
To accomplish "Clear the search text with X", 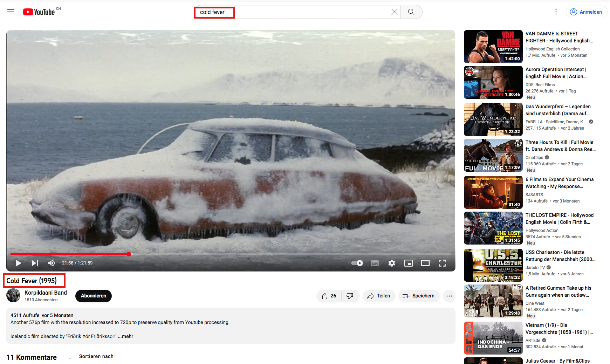I will pos(394,12).
